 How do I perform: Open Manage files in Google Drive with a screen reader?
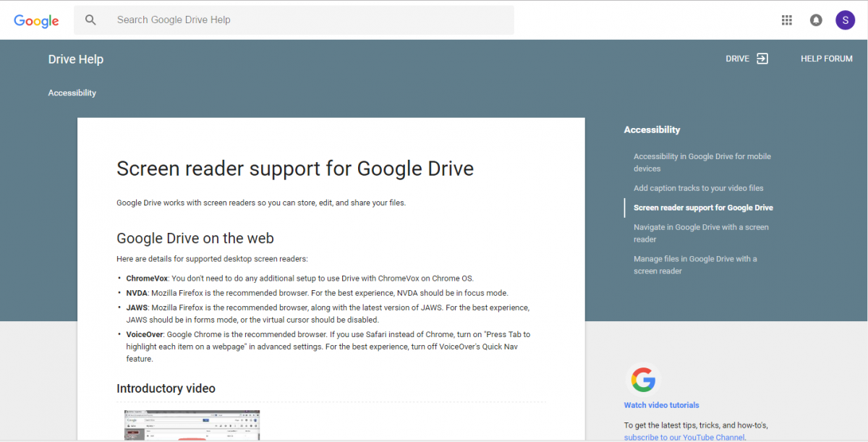point(695,265)
